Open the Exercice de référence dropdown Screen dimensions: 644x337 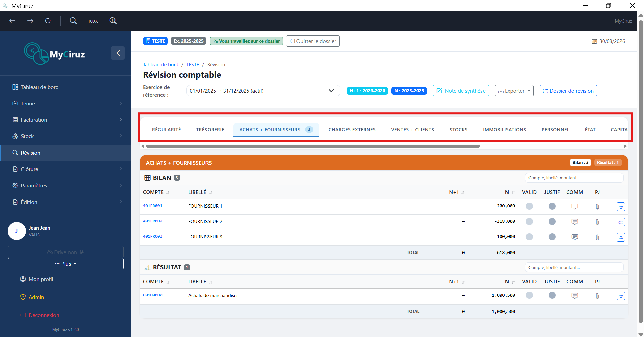[x=263, y=91]
